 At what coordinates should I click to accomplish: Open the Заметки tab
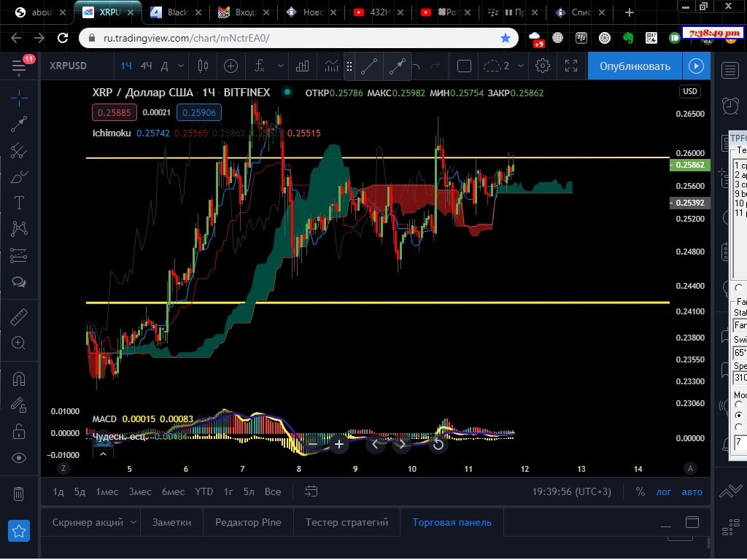click(172, 522)
